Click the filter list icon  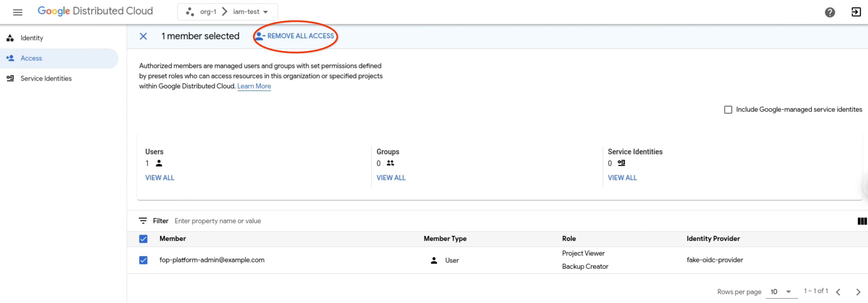pyautogui.click(x=143, y=221)
